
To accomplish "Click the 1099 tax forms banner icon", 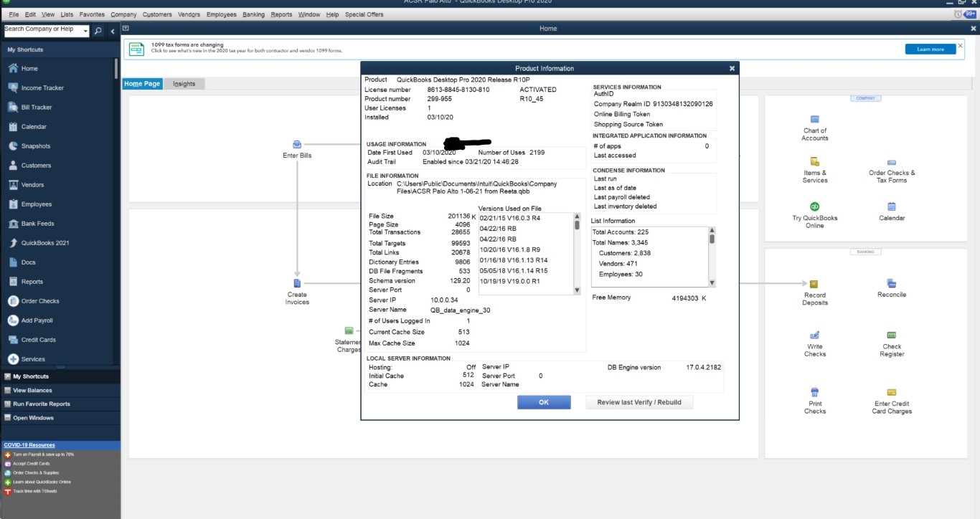I will point(136,49).
